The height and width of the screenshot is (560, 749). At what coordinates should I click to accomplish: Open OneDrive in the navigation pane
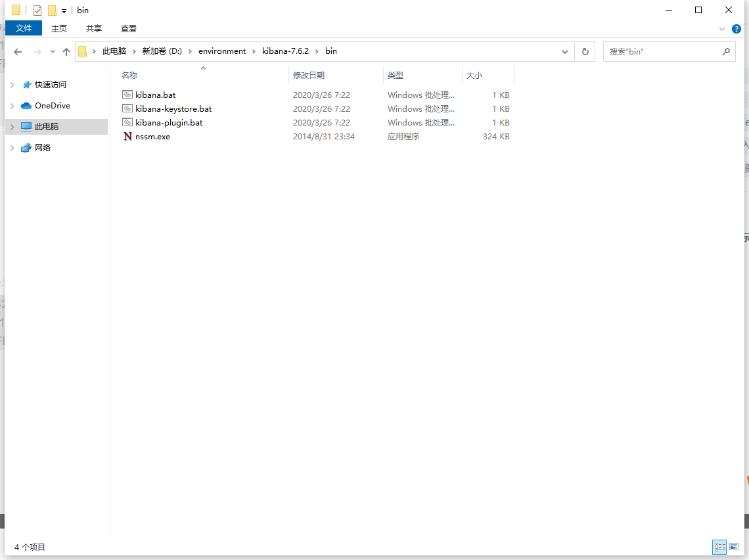(x=53, y=106)
